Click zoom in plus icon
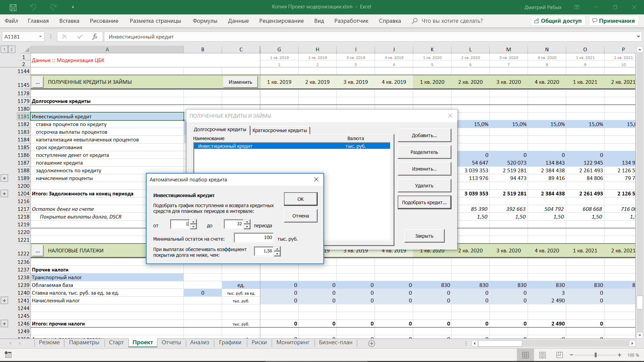 (x=620, y=355)
